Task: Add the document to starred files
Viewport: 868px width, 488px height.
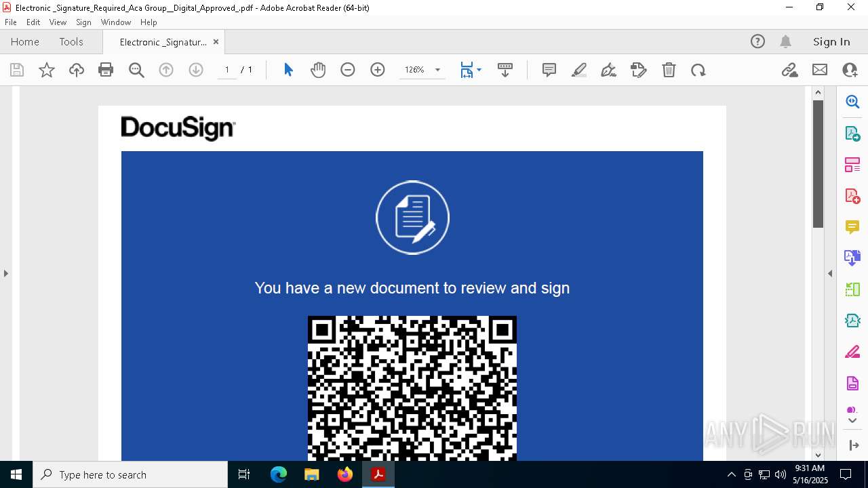Action: tap(47, 70)
